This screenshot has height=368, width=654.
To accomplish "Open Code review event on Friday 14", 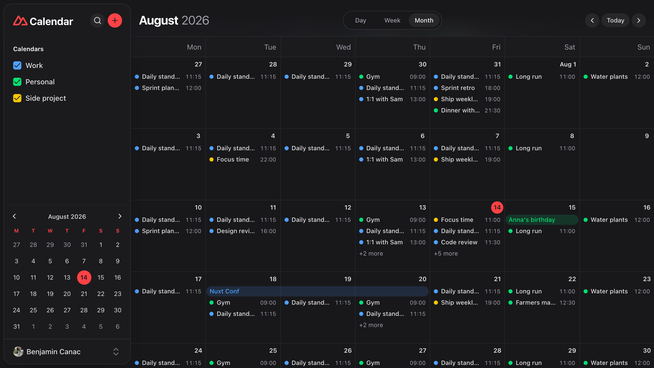I will coord(467,242).
